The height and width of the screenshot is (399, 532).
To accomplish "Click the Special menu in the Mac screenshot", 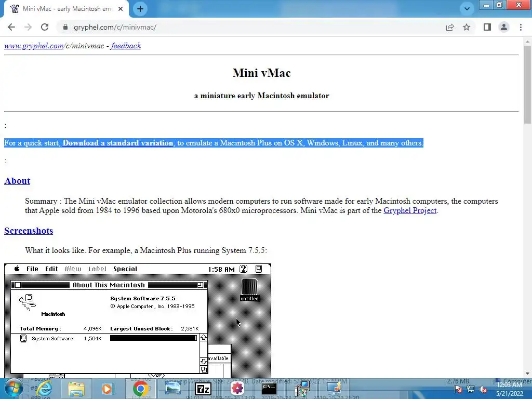I will point(125,269).
